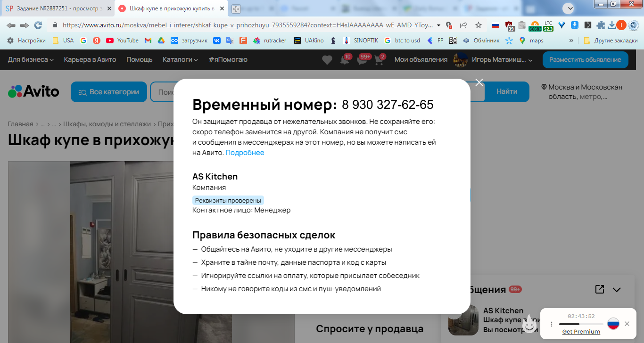Viewport: 644px width, 343px height.
Task: Show more bookmarks chevron
Action: click(x=571, y=41)
